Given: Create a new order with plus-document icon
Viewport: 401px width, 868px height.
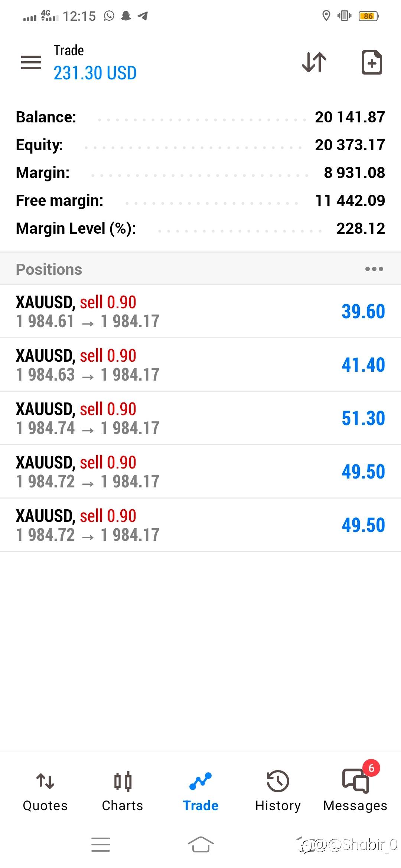Looking at the screenshot, I should coord(372,62).
